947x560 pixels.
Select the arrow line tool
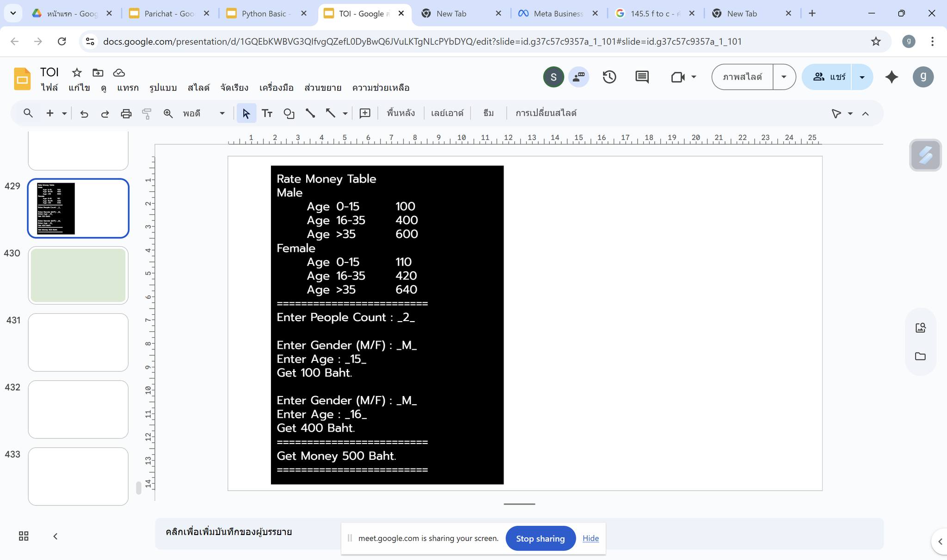(330, 114)
